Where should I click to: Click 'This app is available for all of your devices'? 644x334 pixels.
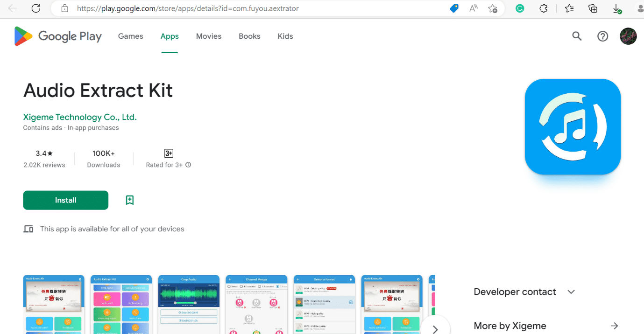(x=112, y=229)
